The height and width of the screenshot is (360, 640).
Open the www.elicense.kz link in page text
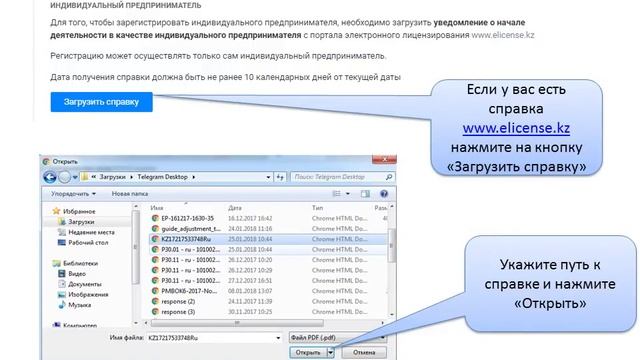[x=503, y=35]
